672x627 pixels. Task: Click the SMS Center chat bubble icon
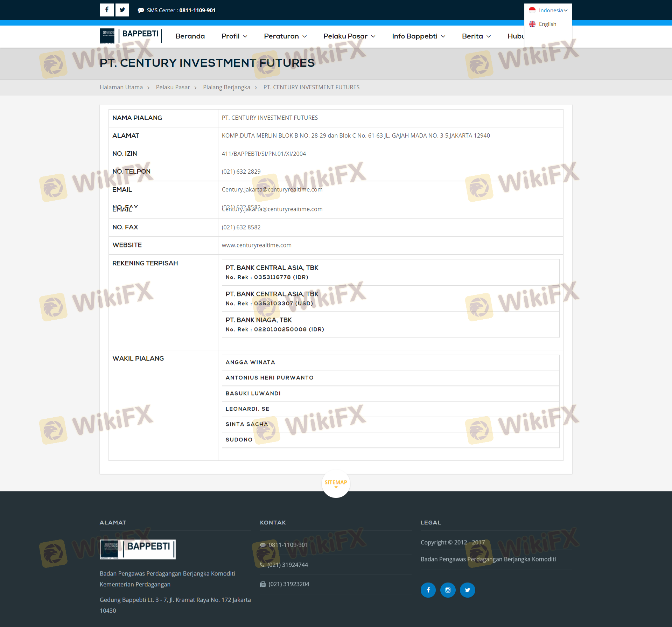(141, 11)
